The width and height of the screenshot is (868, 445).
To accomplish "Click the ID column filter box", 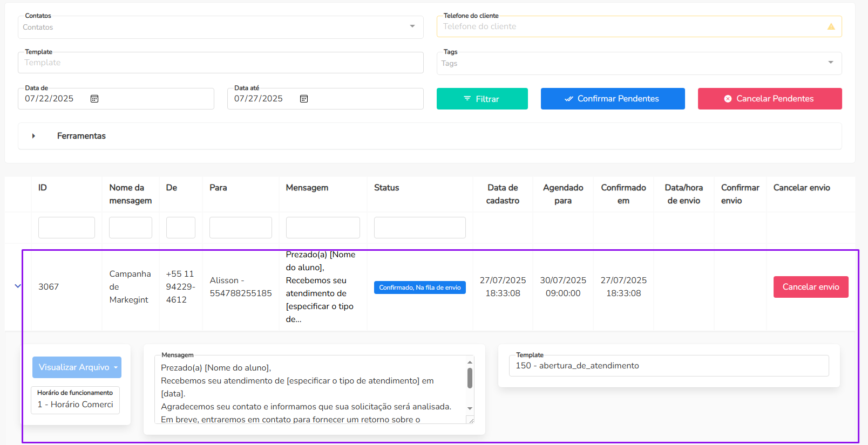I will 66,228.
